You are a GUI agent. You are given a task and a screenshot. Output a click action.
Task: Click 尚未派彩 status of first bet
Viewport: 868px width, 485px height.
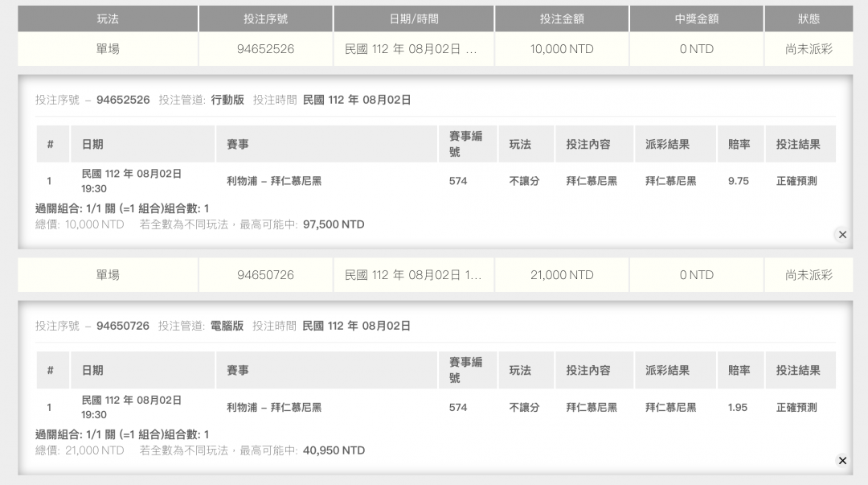click(809, 49)
